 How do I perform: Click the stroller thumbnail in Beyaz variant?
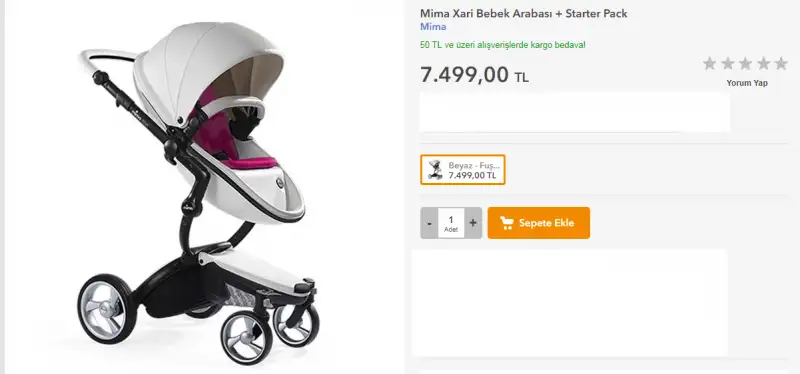(x=435, y=169)
